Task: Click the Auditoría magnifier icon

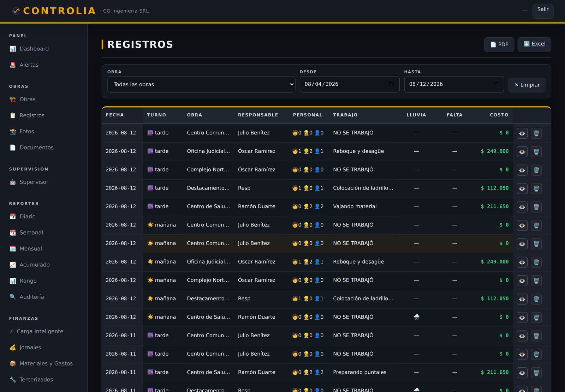Action: tap(13, 297)
